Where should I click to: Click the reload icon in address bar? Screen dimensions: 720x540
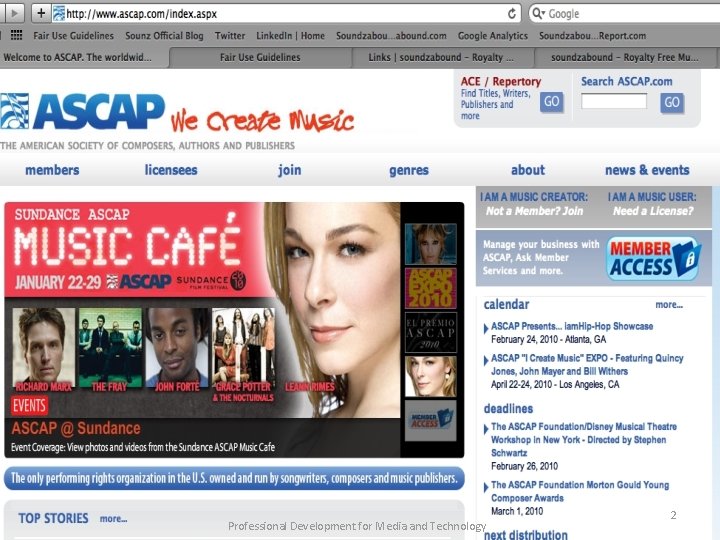point(512,13)
